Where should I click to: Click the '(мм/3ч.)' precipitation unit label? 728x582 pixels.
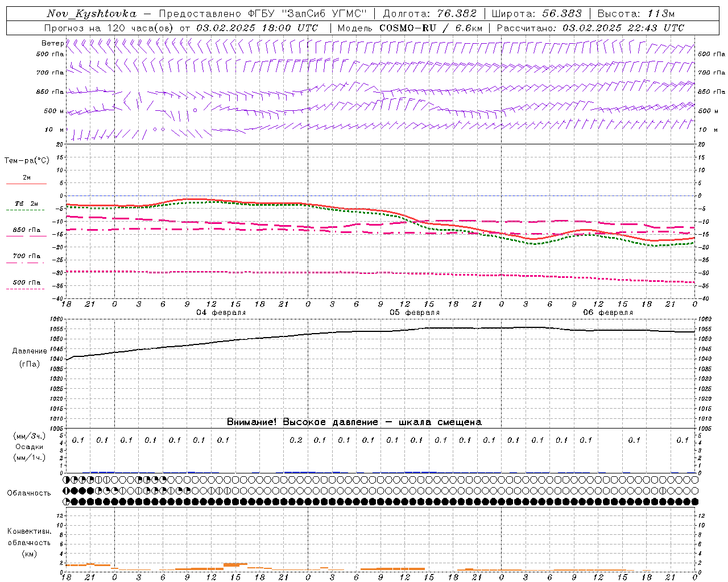(x=29, y=436)
